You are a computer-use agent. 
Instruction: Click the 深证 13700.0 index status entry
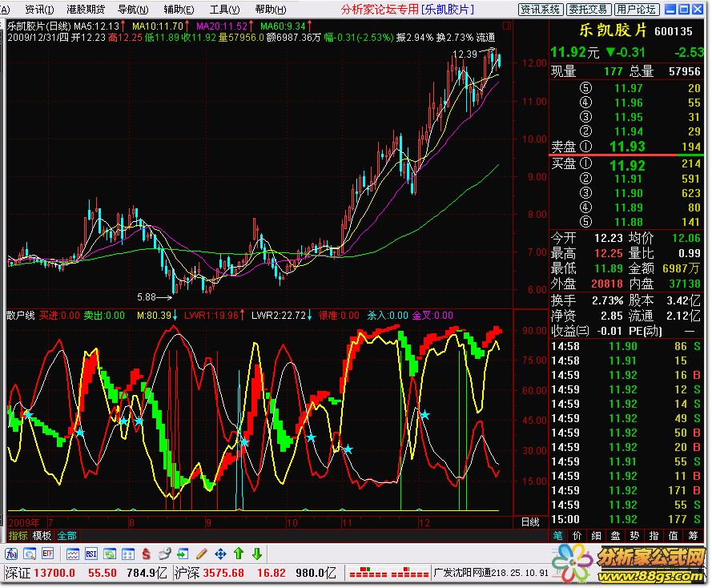pos(86,573)
